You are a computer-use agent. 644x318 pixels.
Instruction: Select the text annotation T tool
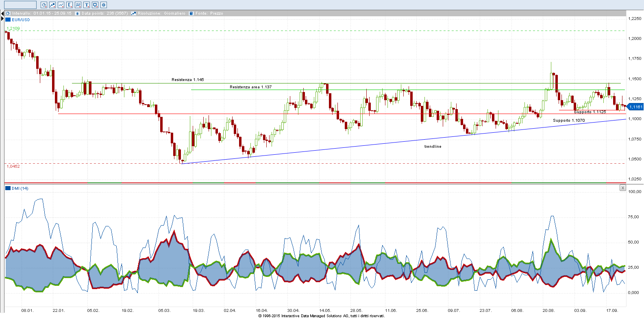tap(87, 5)
